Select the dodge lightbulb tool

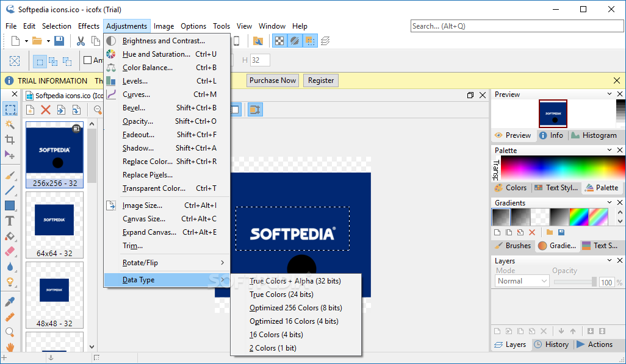10,282
